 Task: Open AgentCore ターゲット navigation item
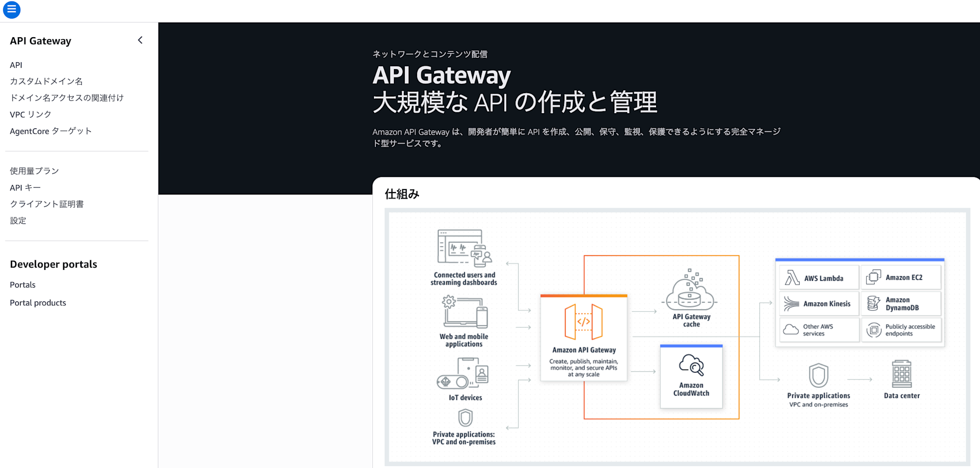pos(51,131)
